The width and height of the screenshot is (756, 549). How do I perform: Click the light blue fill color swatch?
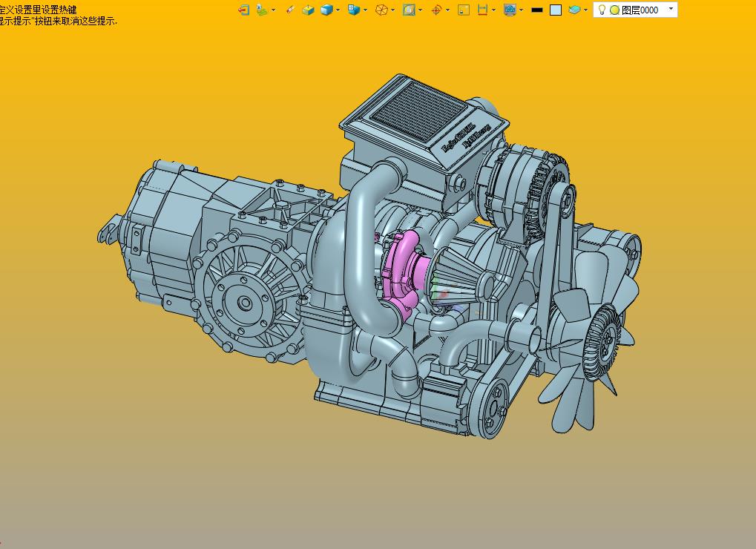click(x=556, y=10)
